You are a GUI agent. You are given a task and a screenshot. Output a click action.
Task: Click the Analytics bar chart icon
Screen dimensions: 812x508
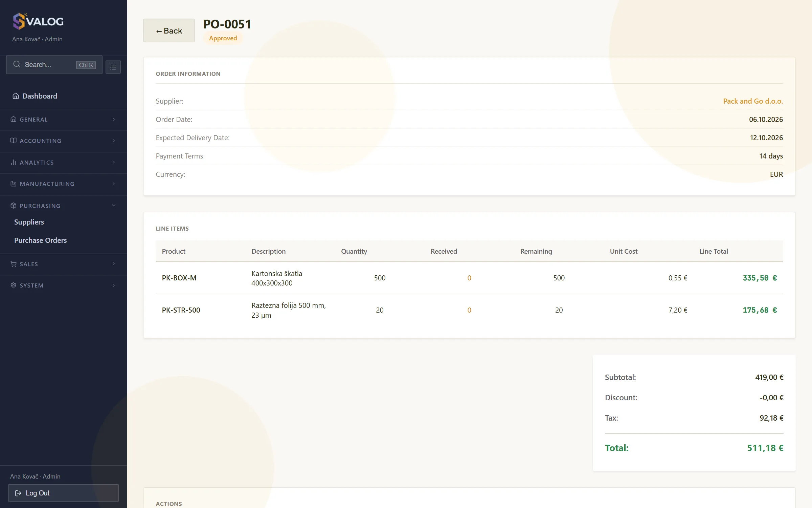pyautogui.click(x=14, y=162)
